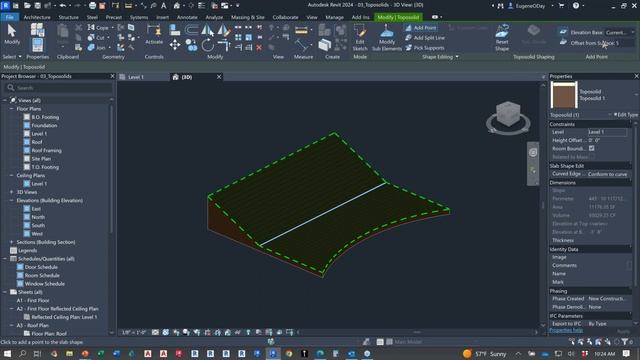
Task: Click the Help question mark icon
Action: tap(576, 6)
